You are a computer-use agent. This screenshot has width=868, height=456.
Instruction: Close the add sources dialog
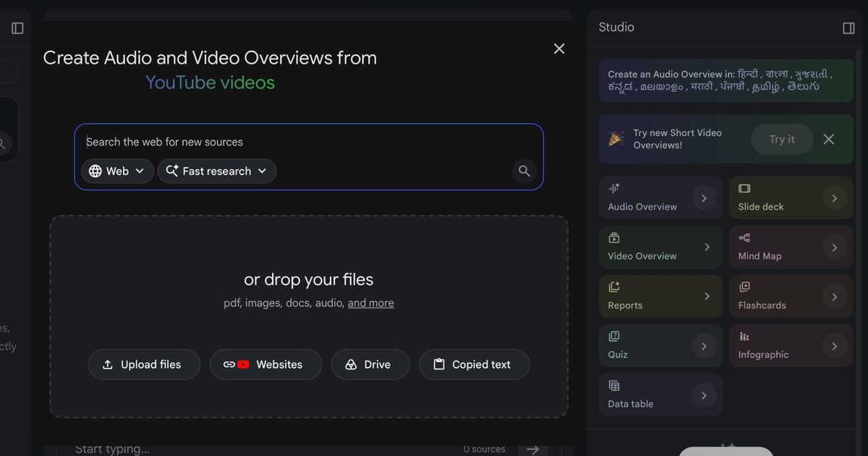pyautogui.click(x=559, y=48)
